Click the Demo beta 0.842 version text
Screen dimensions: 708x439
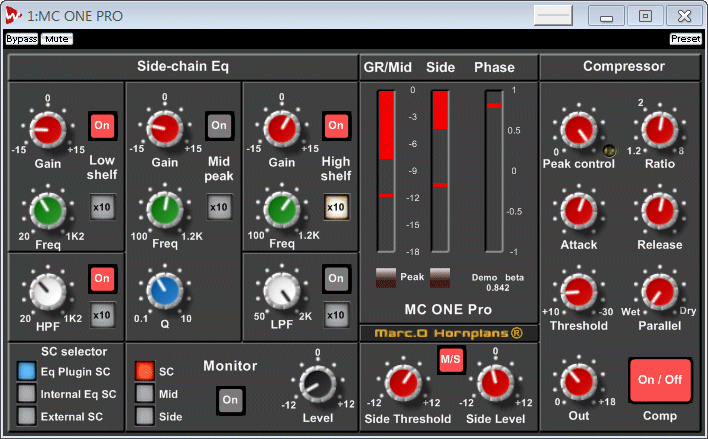pos(498,282)
